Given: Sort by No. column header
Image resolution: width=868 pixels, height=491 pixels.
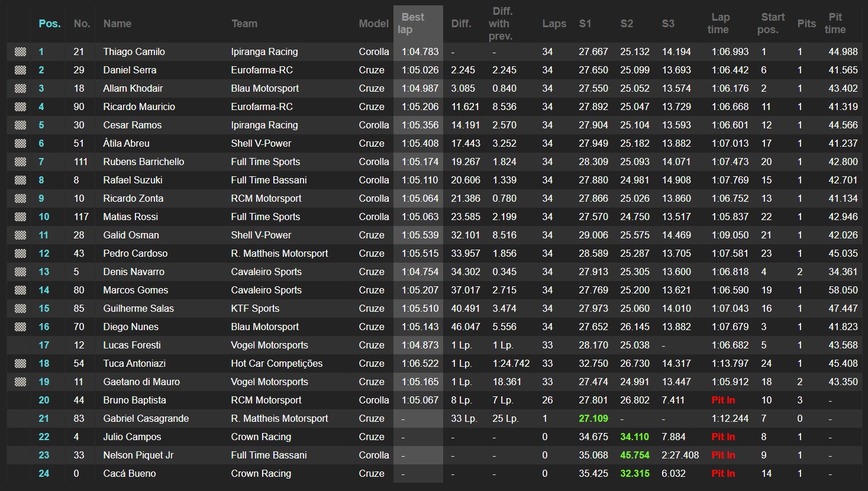Looking at the screenshot, I should click(82, 24).
